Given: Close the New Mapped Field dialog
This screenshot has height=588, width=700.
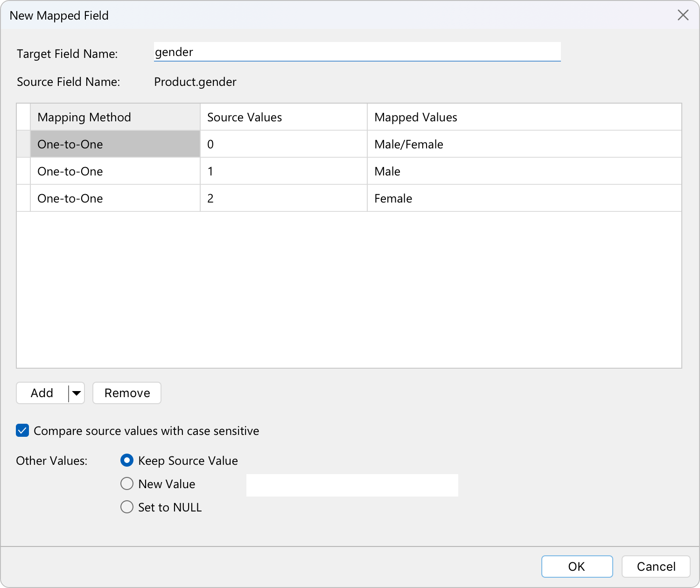Looking at the screenshot, I should point(683,15).
